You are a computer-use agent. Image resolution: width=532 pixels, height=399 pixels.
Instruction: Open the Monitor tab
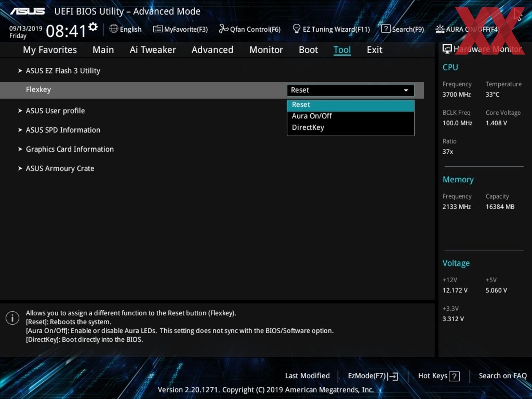[x=266, y=50]
